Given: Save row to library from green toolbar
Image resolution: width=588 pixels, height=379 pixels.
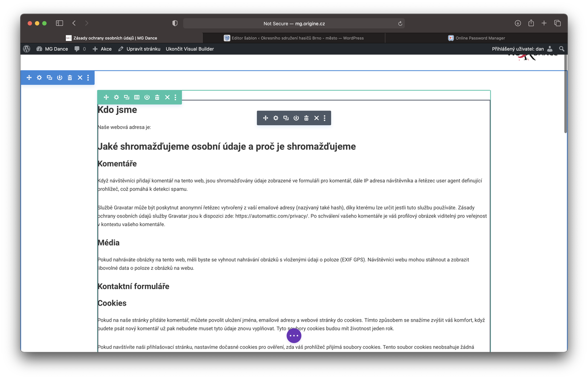Looking at the screenshot, I should [147, 97].
